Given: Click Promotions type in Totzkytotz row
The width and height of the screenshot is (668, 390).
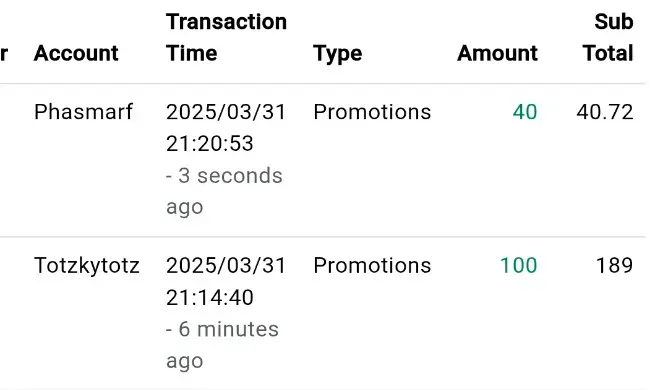Looking at the screenshot, I should pos(372,266).
